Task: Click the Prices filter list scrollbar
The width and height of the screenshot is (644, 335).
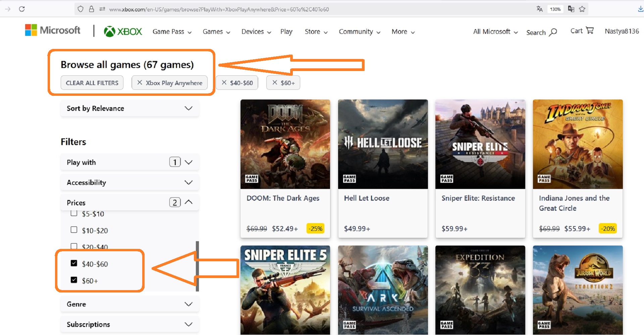Action: (198, 266)
